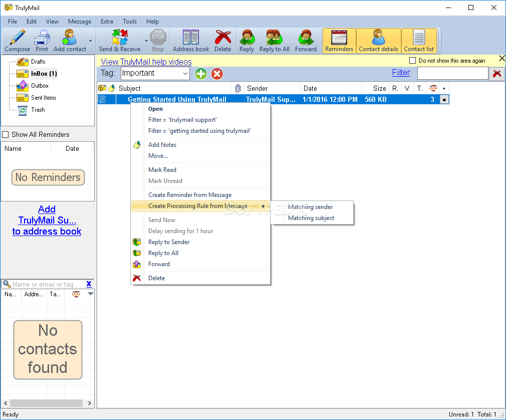Click the Filter link label
Screen dimensions: 506x420
pos(401,72)
